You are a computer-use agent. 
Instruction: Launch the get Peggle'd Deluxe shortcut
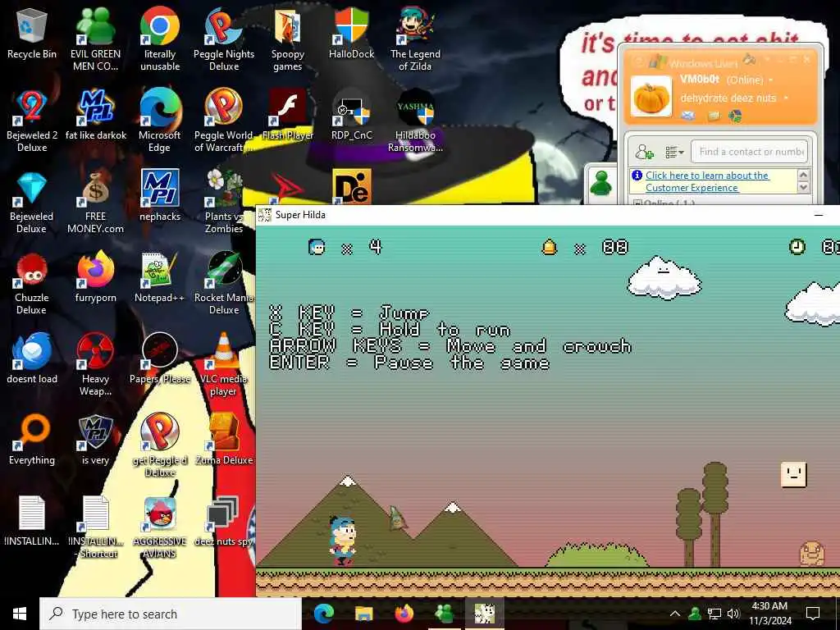160,445
